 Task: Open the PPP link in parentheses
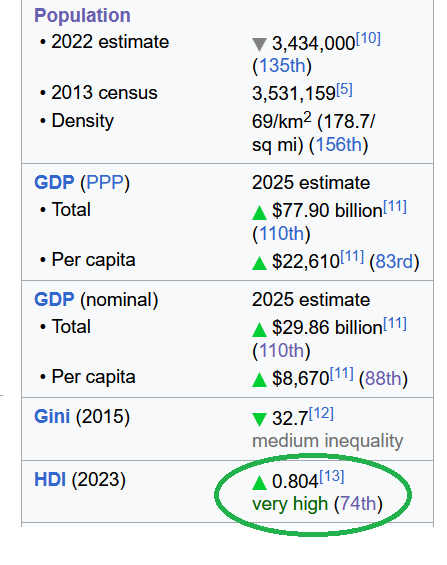pos(105,182)
